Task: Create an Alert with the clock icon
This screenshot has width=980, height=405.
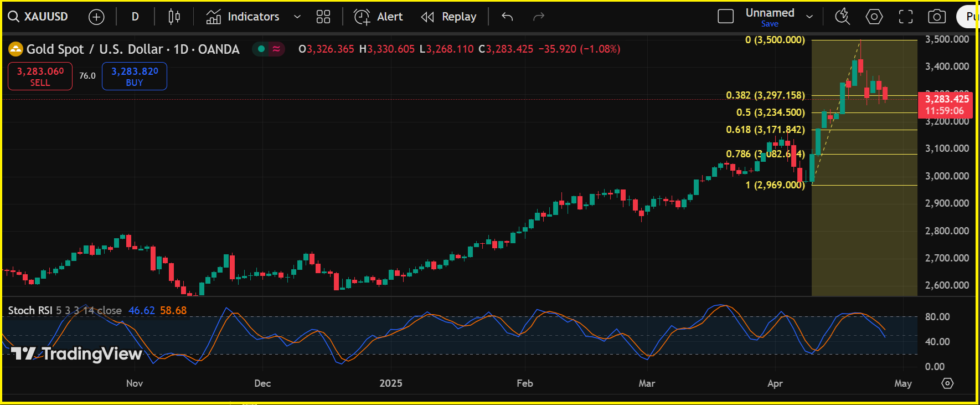Action: (378, 17)
